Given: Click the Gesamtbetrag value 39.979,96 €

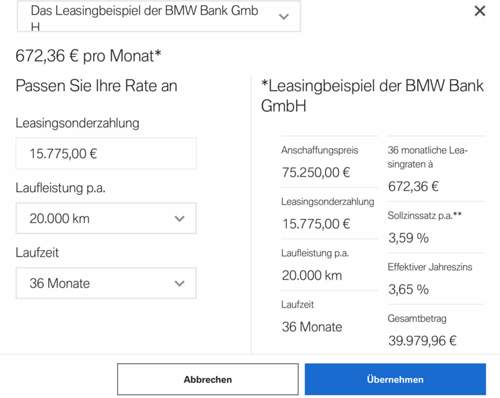Looking at the screenshot, I should click(422, 341).
